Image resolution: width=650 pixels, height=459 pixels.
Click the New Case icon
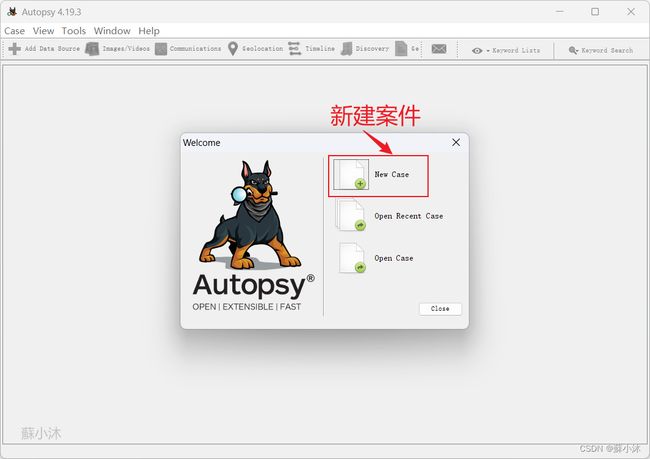[351, 175]
